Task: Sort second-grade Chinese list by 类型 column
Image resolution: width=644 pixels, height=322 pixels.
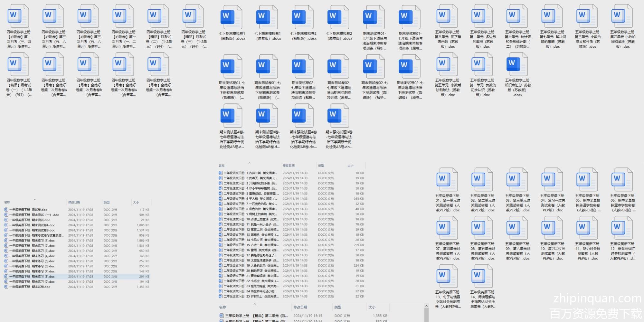Action: (321, 166)
